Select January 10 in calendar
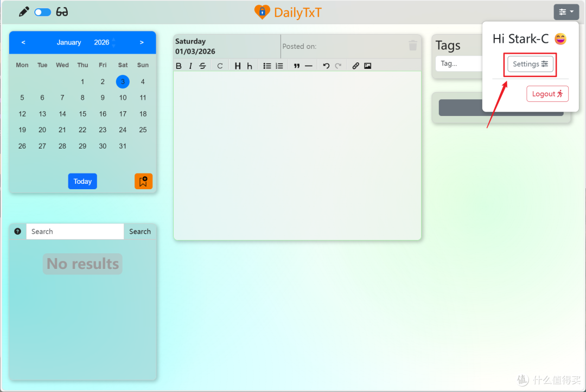 pyautogui.click(x=123, y=98)
